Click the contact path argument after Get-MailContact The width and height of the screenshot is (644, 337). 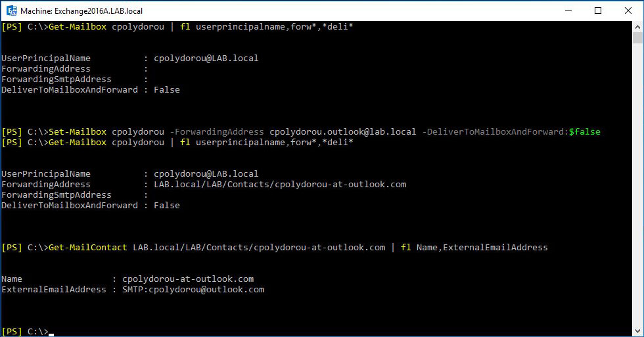[x=259, y=248]
